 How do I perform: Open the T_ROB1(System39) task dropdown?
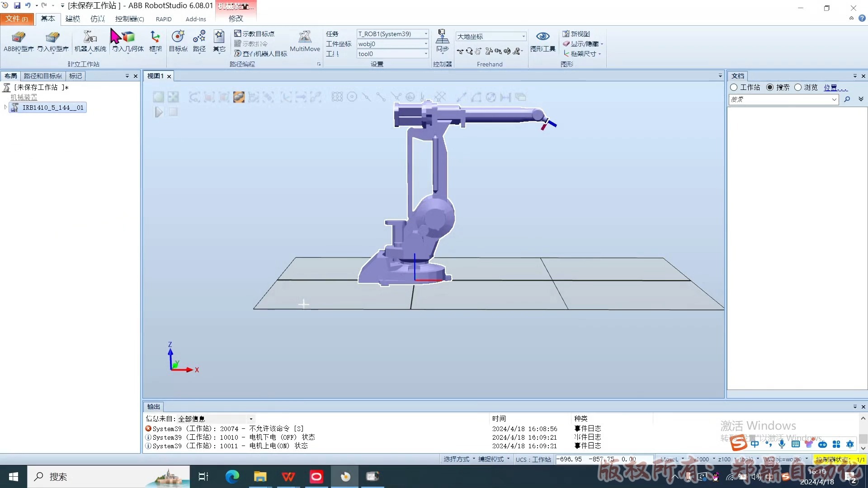pos(425,34)
